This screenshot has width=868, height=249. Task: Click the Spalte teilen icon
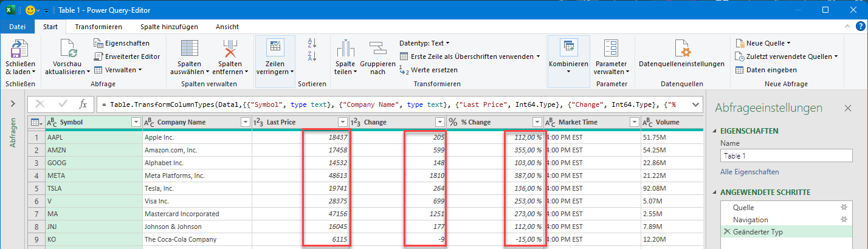coord(345,49)
